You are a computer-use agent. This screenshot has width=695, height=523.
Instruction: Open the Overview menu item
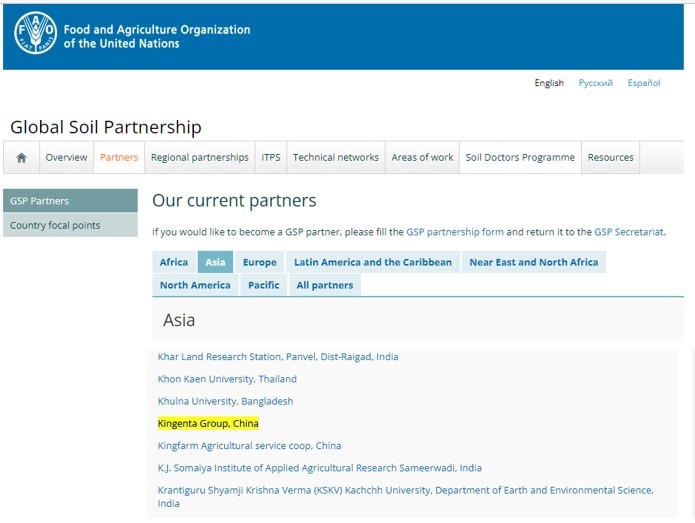66,158
